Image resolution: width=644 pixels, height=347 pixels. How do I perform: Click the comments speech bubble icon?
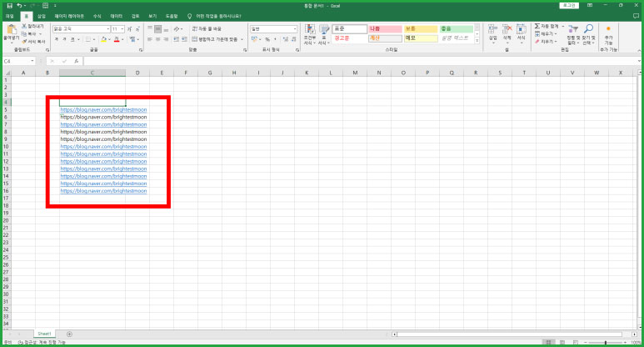tap(637, 16)
